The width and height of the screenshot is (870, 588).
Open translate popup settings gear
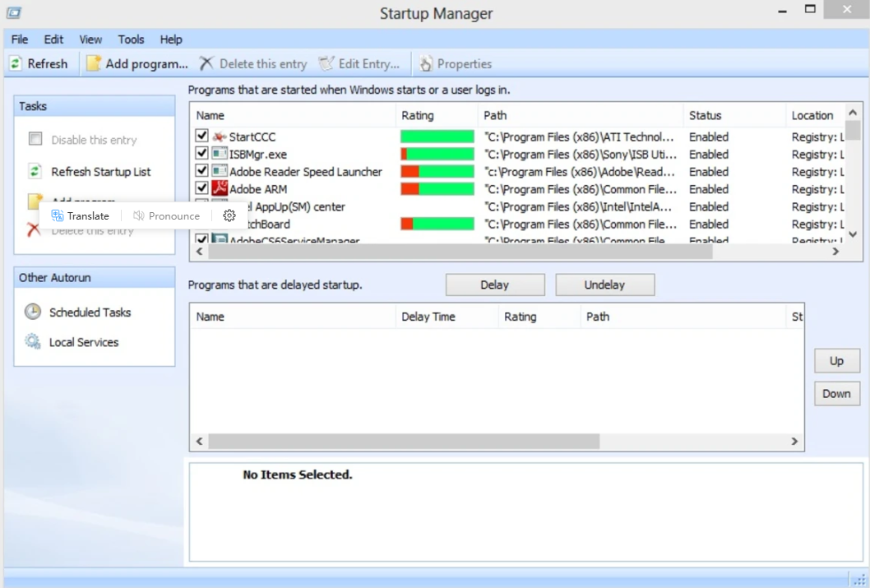tap(229, 215)
